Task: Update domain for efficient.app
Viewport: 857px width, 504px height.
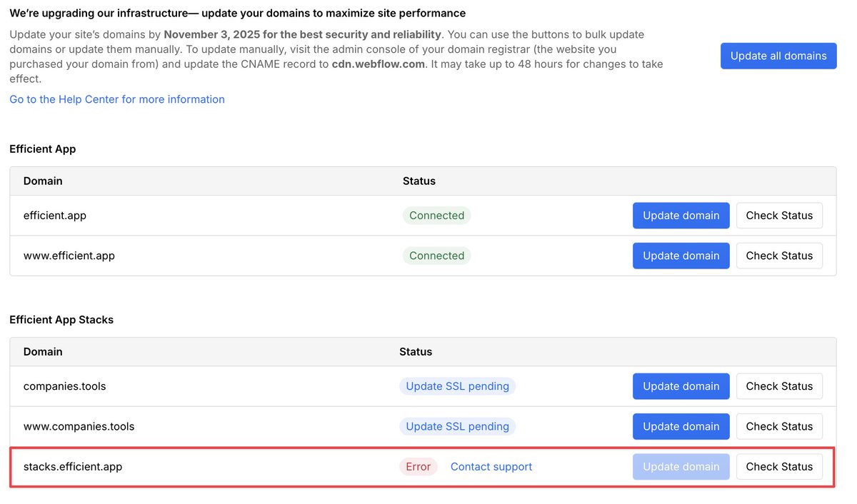Action: pos(681,216)
